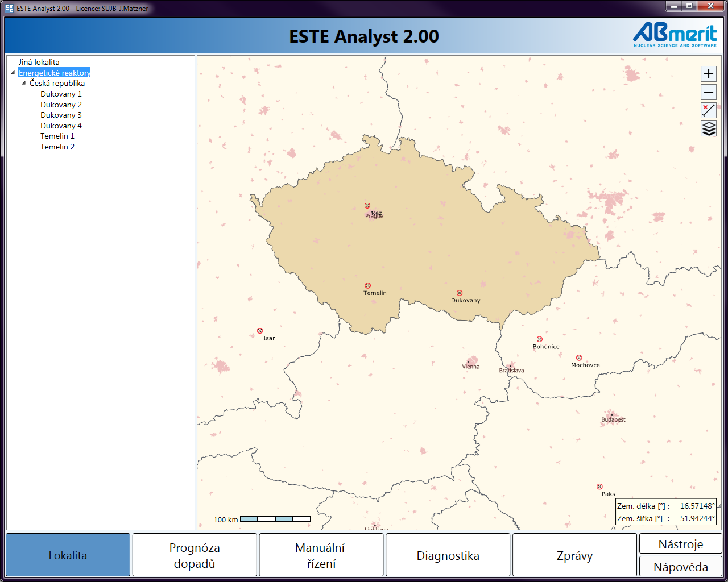
Task: Select the Rez reactor marker on map
Action: tap(367, 206)
